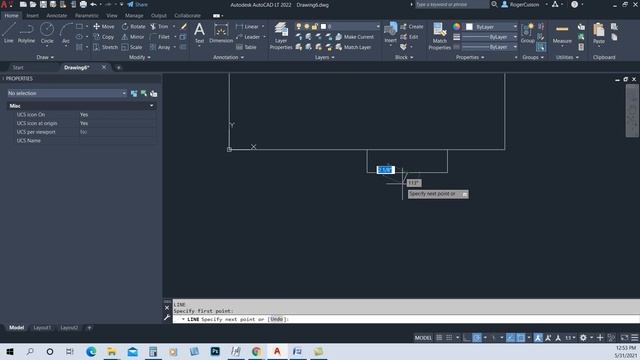Image resolution: width=640 pixels, height=360 pixels.
Task: Toggle object snap in status bar
Action: (x=521, y=338)
